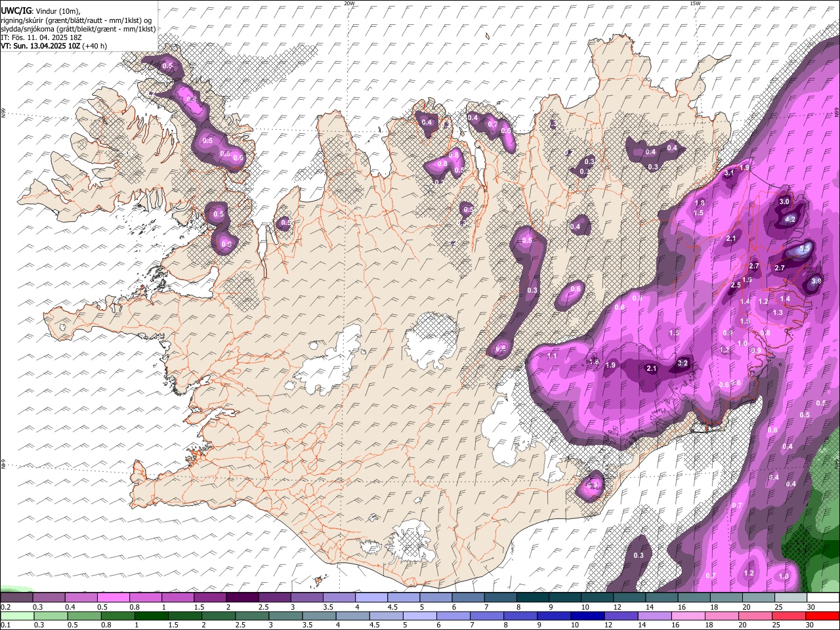Viewport: 840px width, 630px height.
Task: Click the 3.1 precipitation value on the map
Action: click(729, 173)
